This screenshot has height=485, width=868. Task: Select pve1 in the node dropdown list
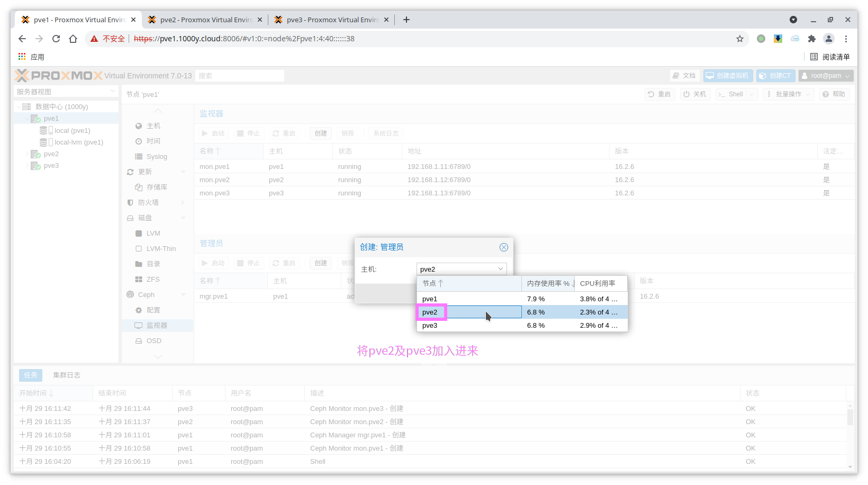pyautogui.click(x=430, y=299)
